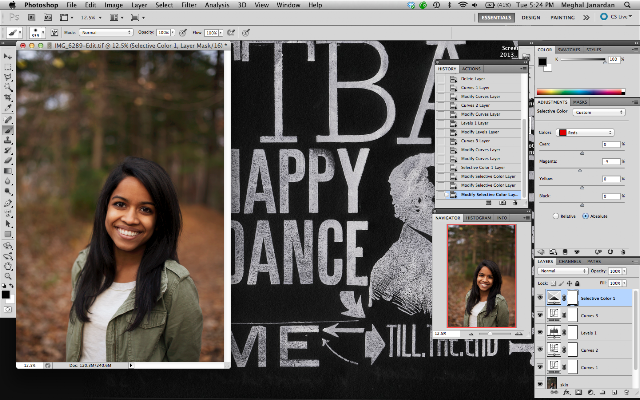Switch to Essentials workspace

[x=496, y=18]
